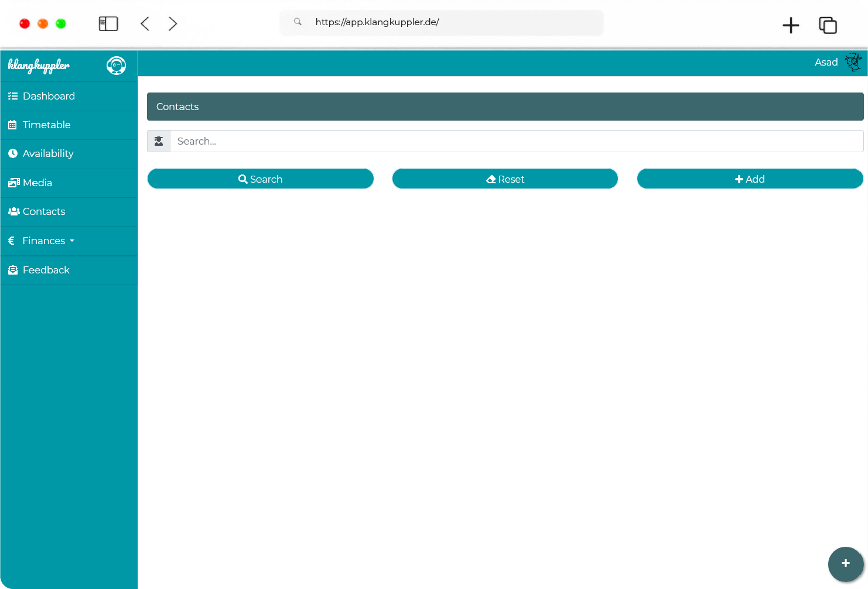Click the contact icon left of search field
868x589 pixels.
click(159, 141)
